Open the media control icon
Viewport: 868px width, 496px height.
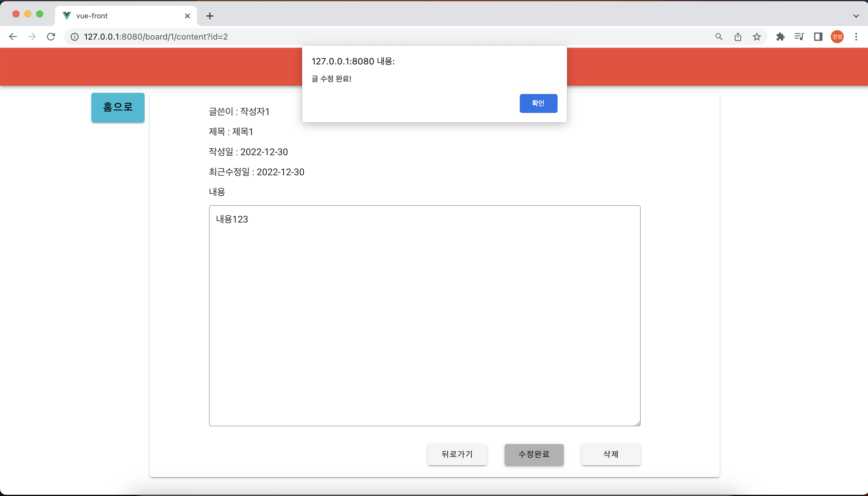(799, 37)
